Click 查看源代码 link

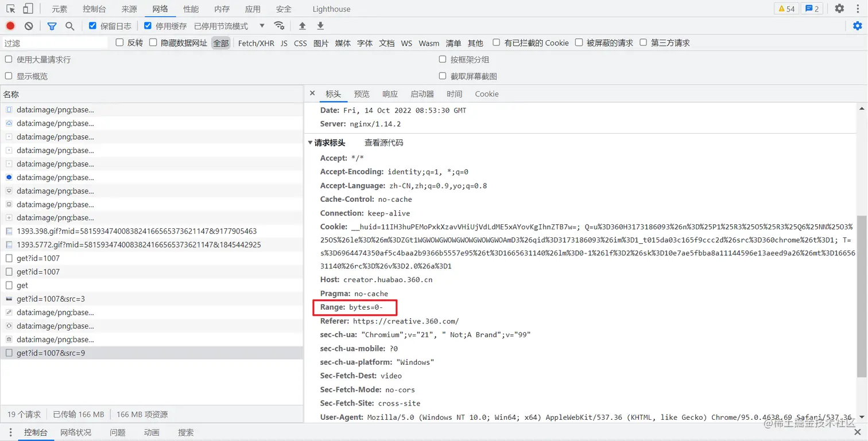coord(383,143)
